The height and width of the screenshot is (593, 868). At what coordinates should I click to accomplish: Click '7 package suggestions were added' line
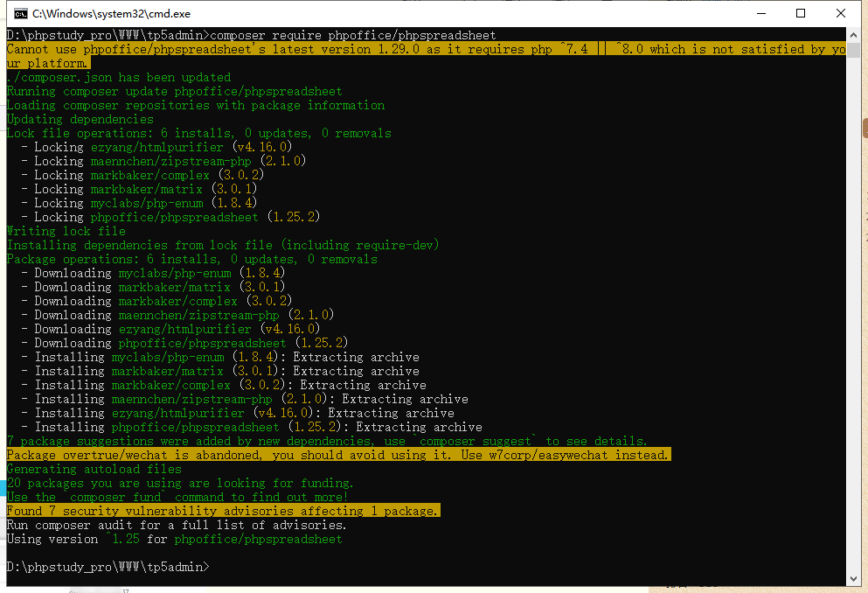coord(327,442)
